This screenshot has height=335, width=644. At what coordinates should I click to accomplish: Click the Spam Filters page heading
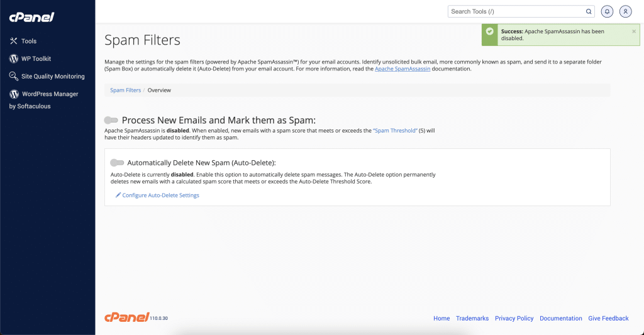[x=142, y=40]
